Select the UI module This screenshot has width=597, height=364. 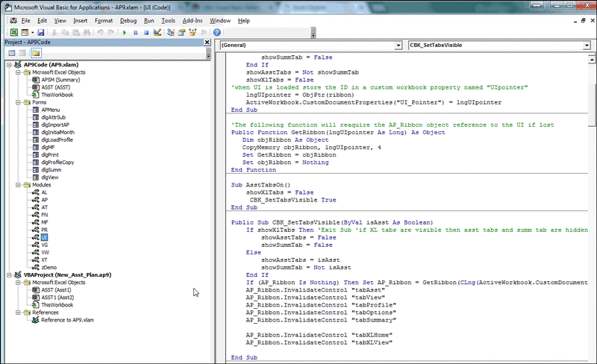[x=44, y=237]
